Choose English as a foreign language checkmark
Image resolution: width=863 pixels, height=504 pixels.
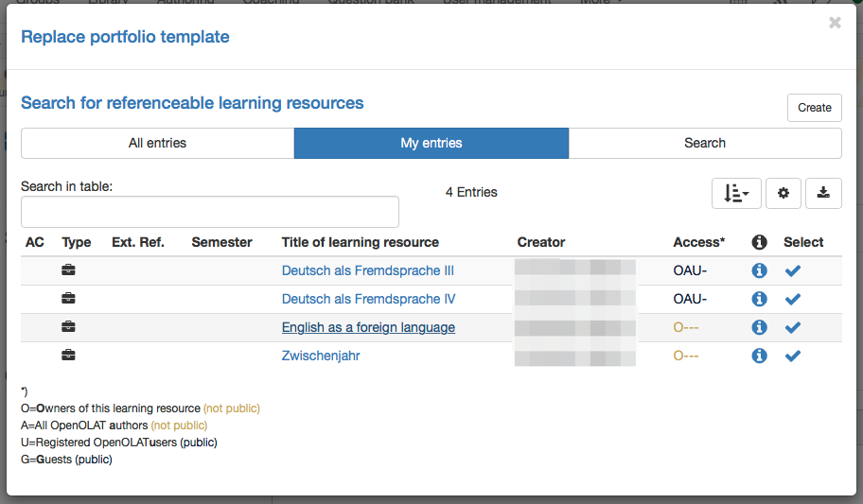[x=793, y=328]
